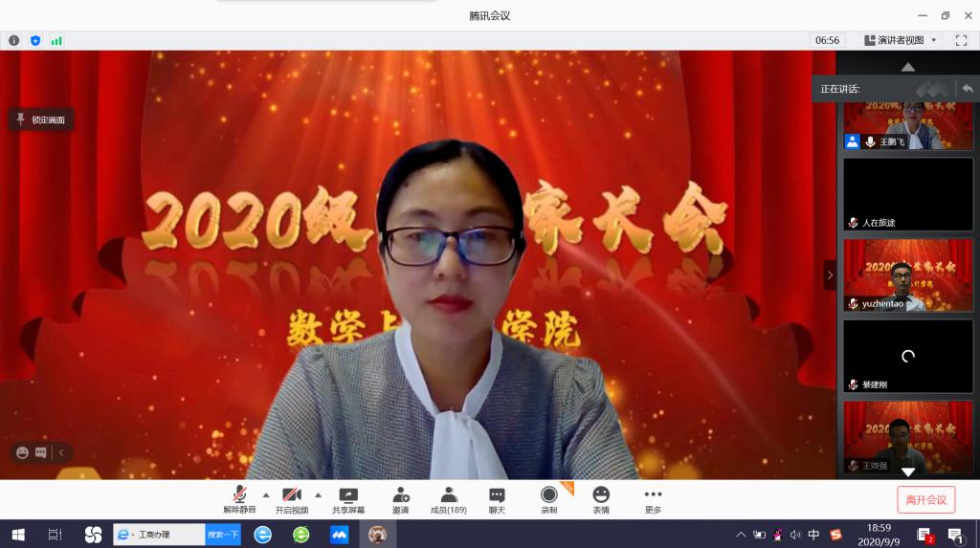
Task: Open the 更多 more menu
Action: click(x=653, y=499)
